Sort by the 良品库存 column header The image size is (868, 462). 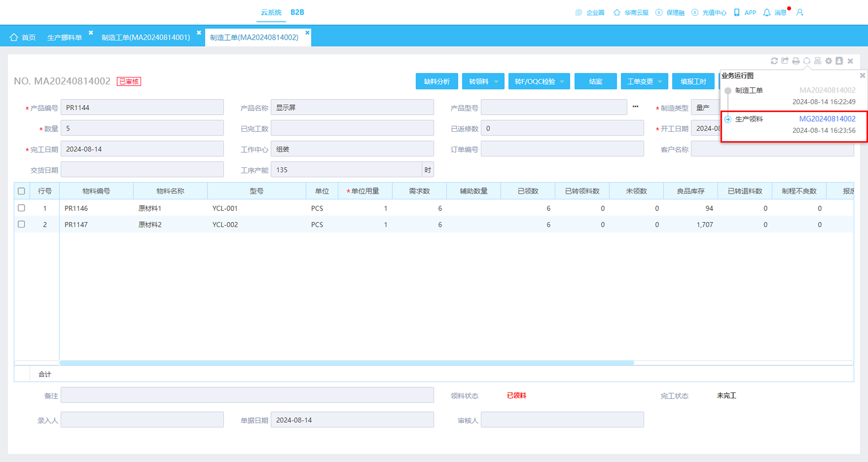click(690, 191)
